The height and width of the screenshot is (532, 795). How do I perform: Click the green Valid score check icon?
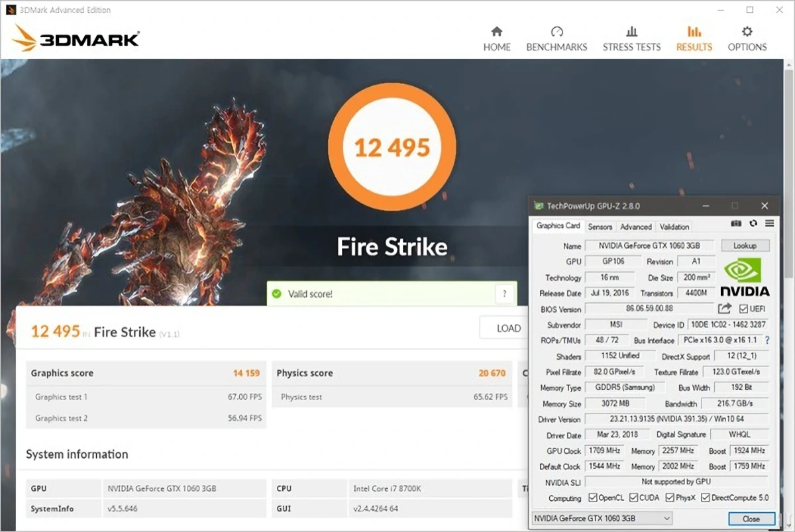pos(277,293)
